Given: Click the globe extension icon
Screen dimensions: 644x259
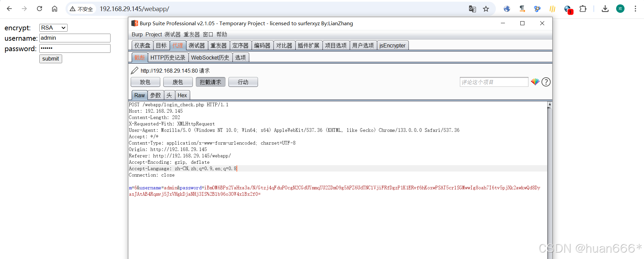Looking at the screenshot, I should point(507,9).
